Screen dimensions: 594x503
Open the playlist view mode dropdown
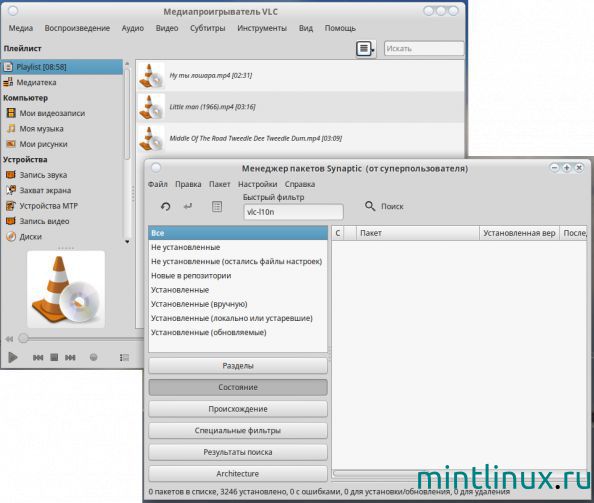coord(366,48)
